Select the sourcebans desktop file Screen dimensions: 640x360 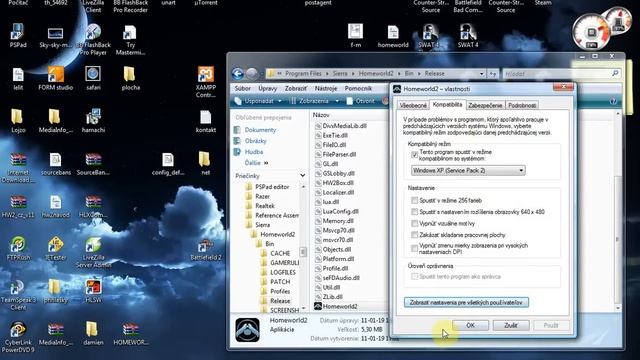point(56,164)
